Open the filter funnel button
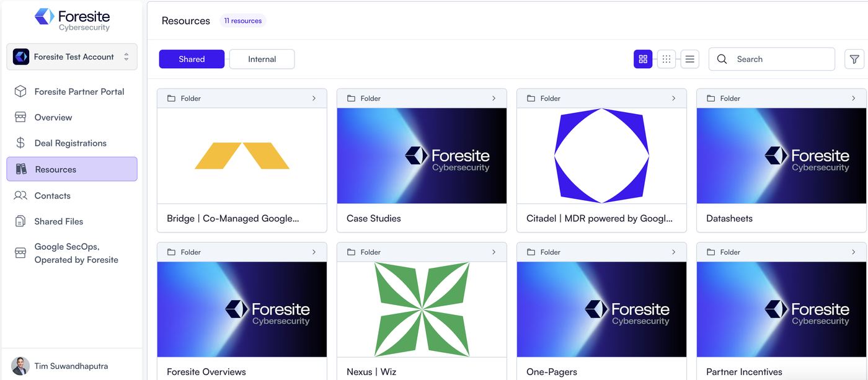 pos(854,59)
